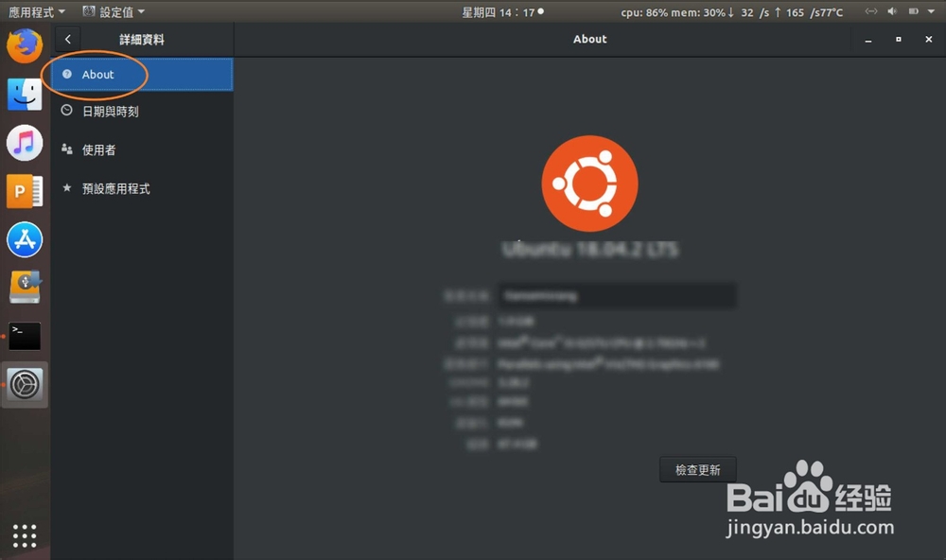Open 日期與時刻 settings panel

coord(142,111)
